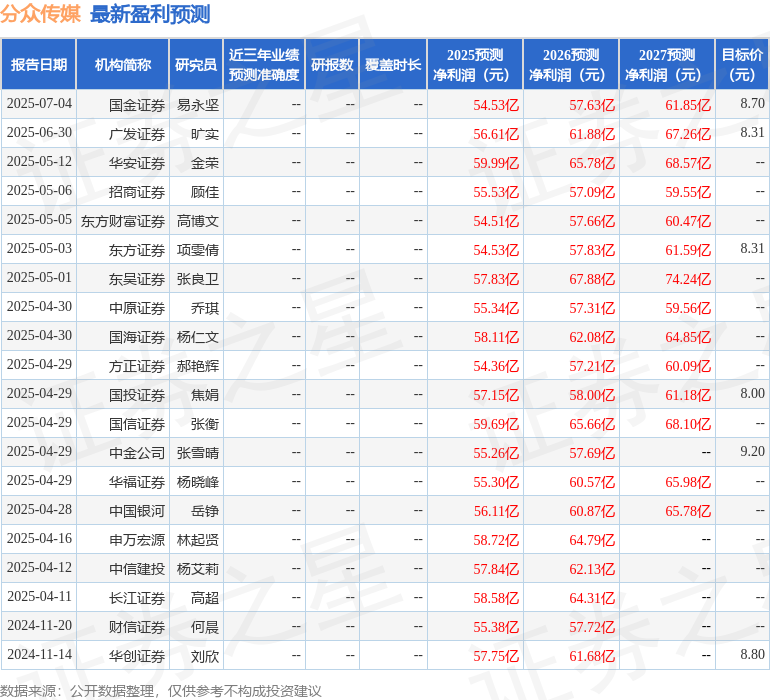This screenshot has height=700, width=770.
Task: Click the 最新盈利预测 heading text
Action: (x=150, y=14)
